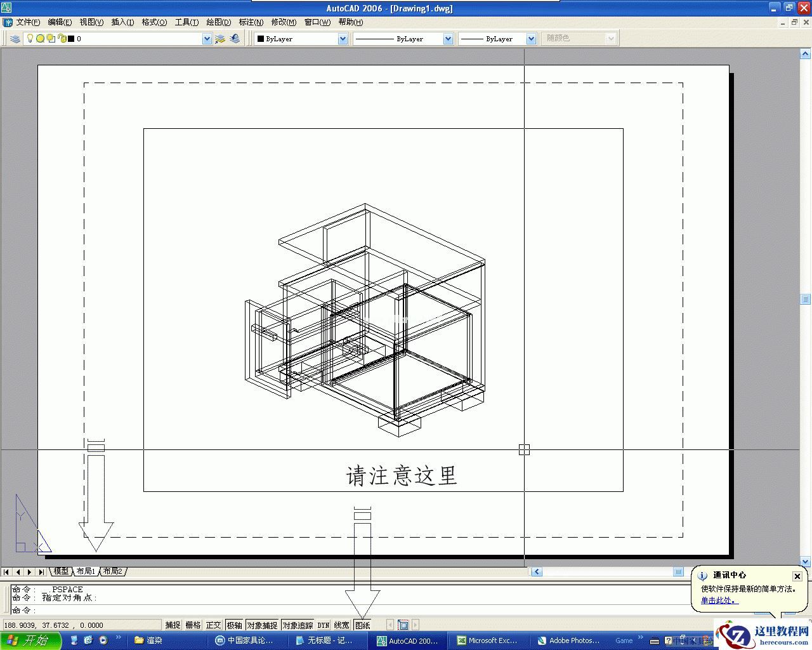The width and height of the screenshot is (812, 650).
Task: Open the color control ByLayer dropdown
Action: pyautogui.click(x=343, y=39)
